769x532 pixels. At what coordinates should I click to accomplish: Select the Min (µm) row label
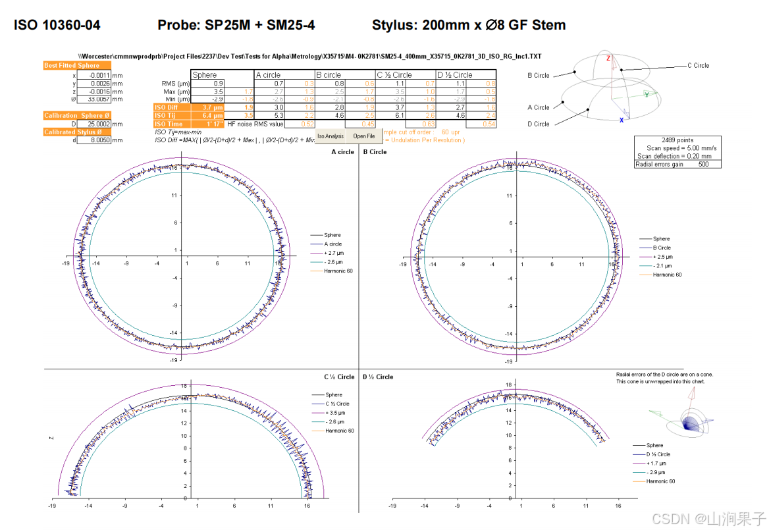click(178, 99)
